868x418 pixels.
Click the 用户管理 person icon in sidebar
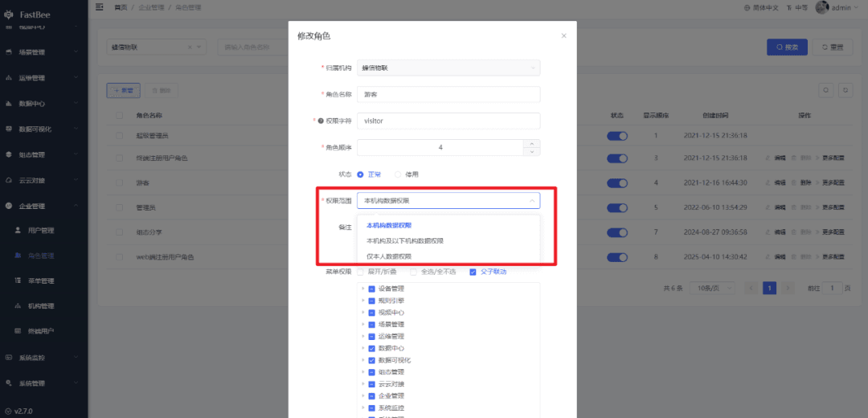(17, 230)
